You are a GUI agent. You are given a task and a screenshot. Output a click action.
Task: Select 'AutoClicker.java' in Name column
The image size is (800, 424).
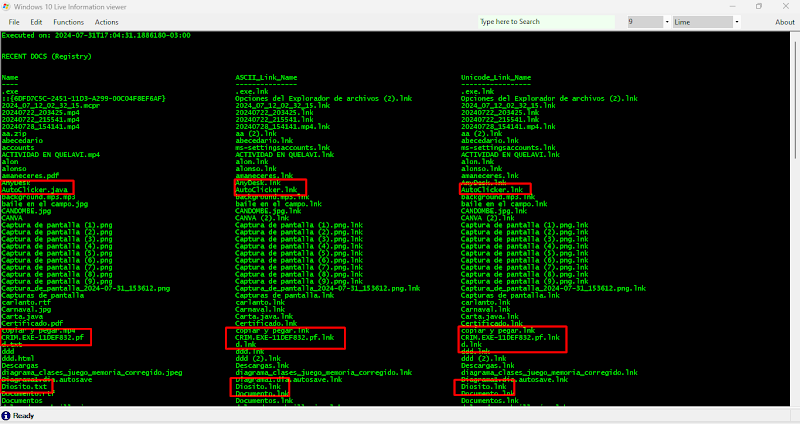pyautogui.click(x=34, y=190)
